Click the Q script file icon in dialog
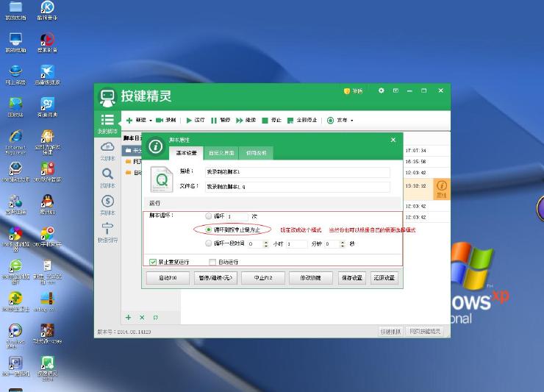The width and height of the screenshot is (544, 392). click(x=161, y=179)
